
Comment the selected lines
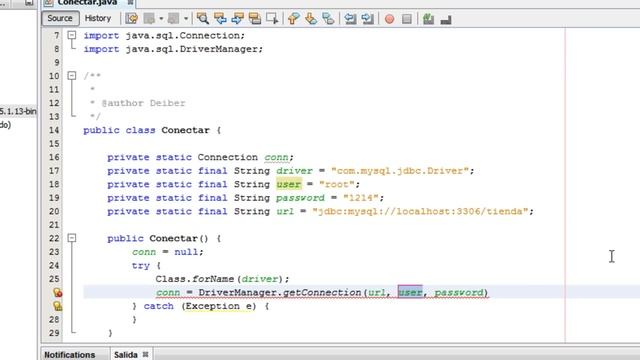pyautogui.click(x=428, y=18)
